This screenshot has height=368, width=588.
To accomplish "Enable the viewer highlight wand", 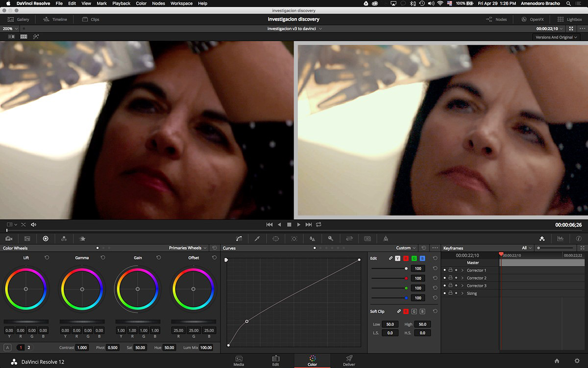I will tap(36, 37).
